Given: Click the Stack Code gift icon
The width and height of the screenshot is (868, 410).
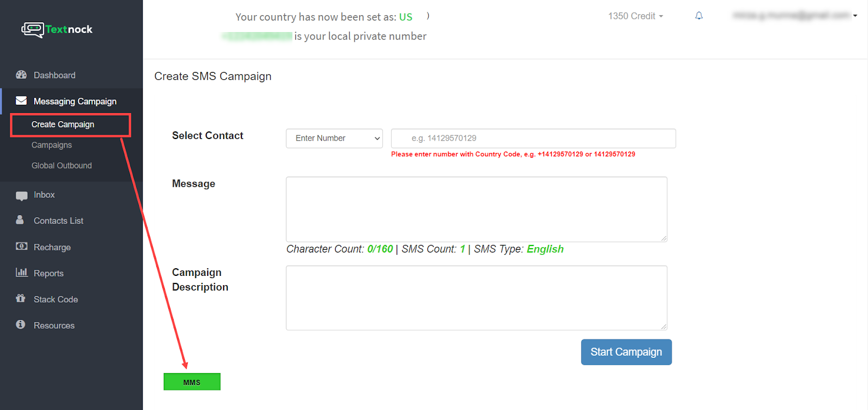Looking at the screenshot, I should [x=21, y=298].
